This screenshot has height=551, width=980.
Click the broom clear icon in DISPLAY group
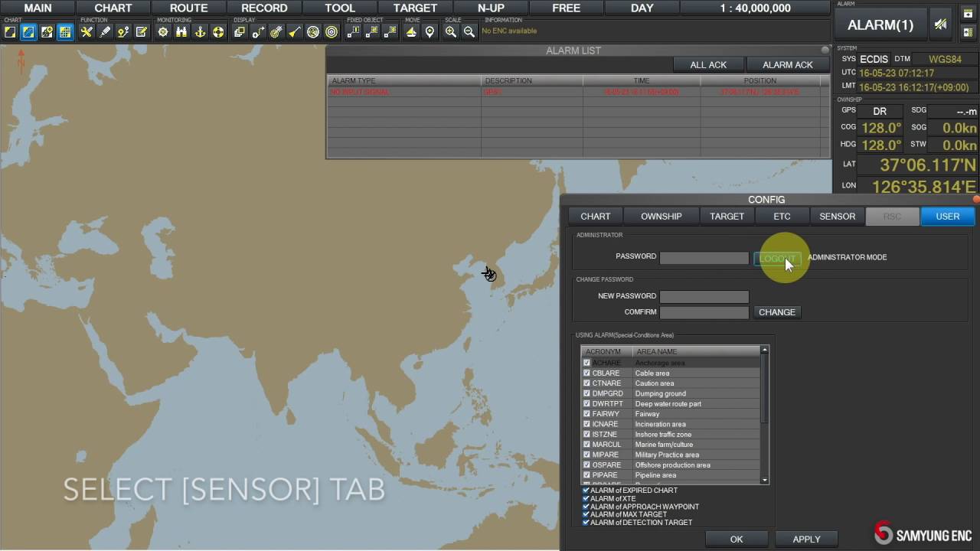pyautogui.click(x=295, y=32)
